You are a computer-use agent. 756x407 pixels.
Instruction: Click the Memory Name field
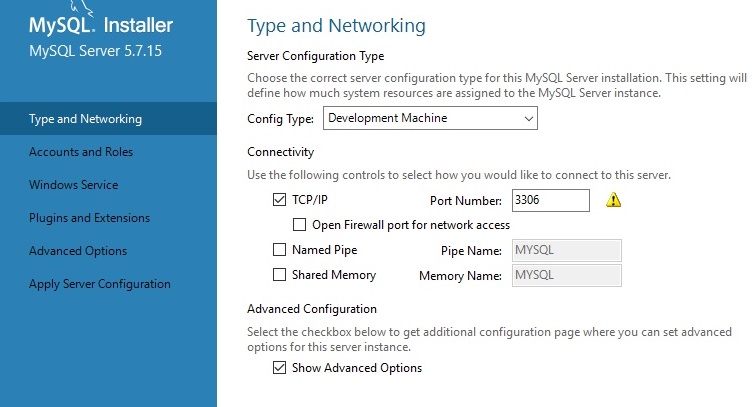tap(567, 275)
